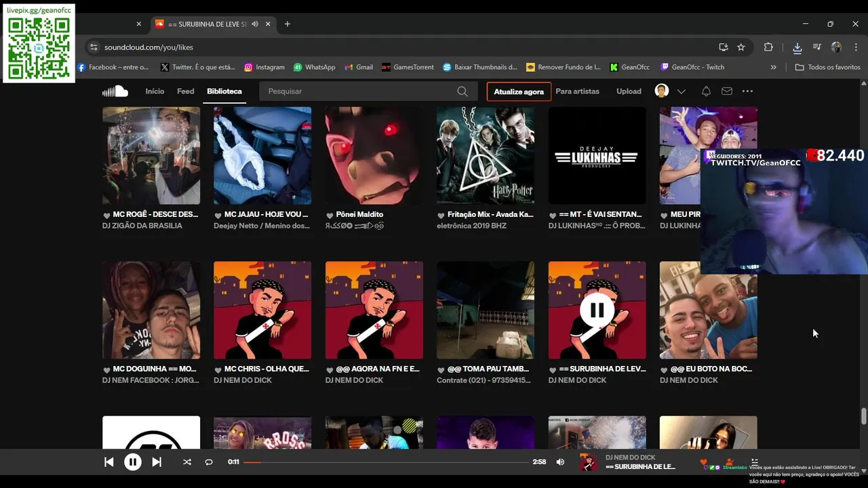Open the Harry Potter Fritação Mix cover
This screenshot has width=868, height=488.
486,155
